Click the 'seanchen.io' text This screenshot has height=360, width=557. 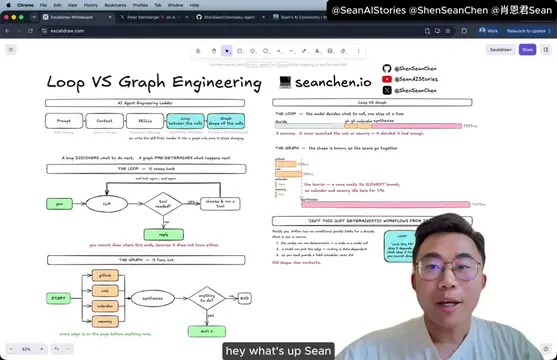[333, 82]
